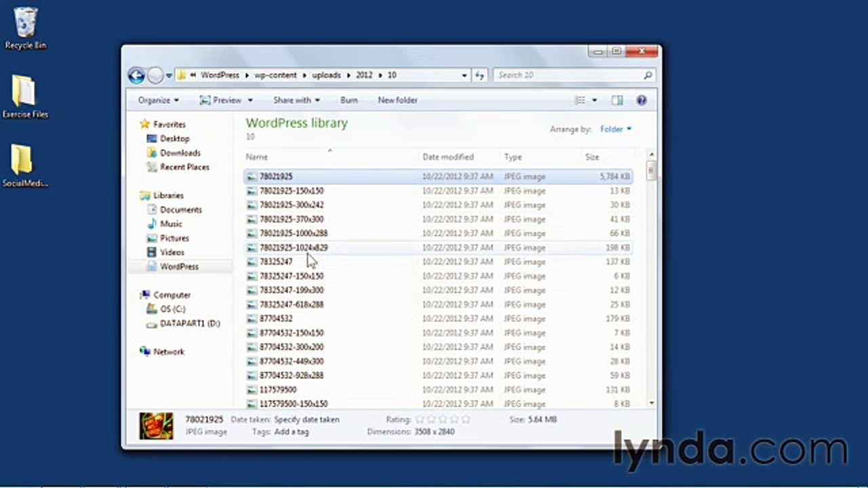Screen dimensions: 868x488
Task: Select the Recycle Bin desktop icon
Action: (x=26, y=28)
